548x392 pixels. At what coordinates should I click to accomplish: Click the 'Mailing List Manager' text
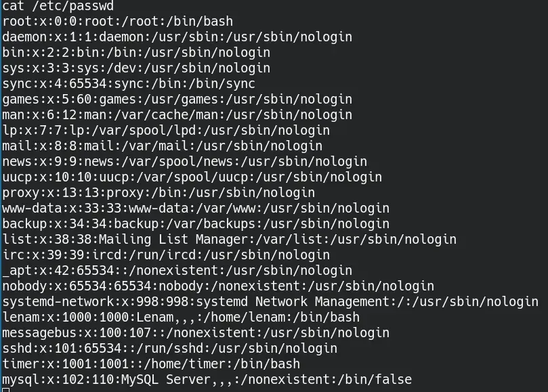[173, 239]
